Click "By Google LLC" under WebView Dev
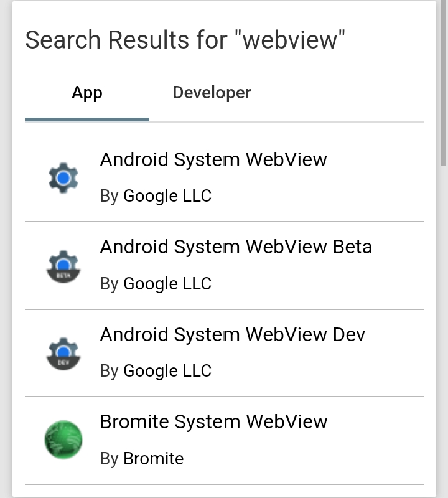Screen dimensions: 448x498 tap(156, 371)
